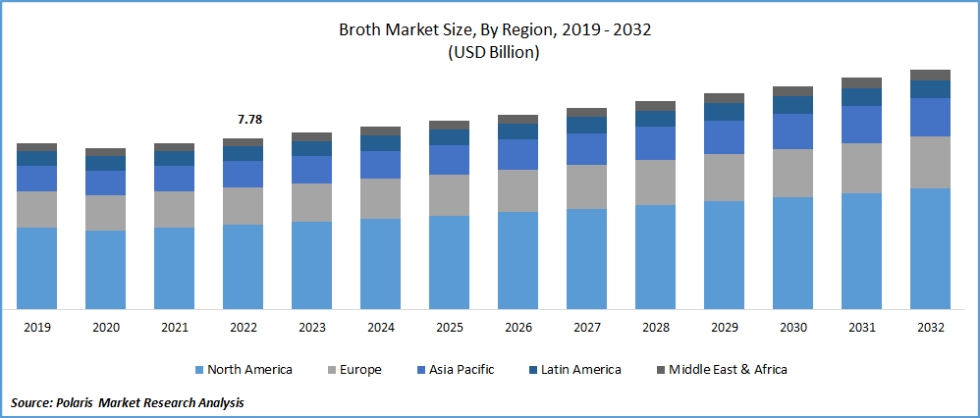
Task: Click the North America legend color swatch
Action: click(x=199, y=370)
